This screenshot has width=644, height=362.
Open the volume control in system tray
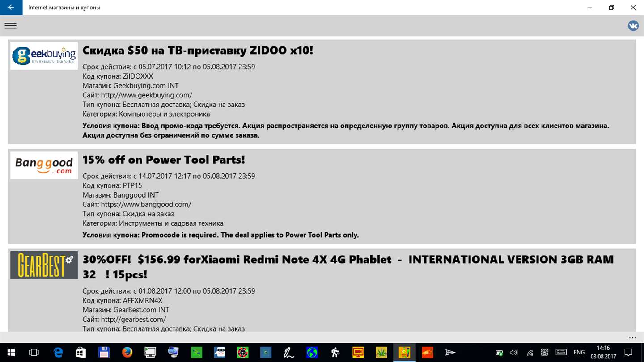tap(514, 353)
